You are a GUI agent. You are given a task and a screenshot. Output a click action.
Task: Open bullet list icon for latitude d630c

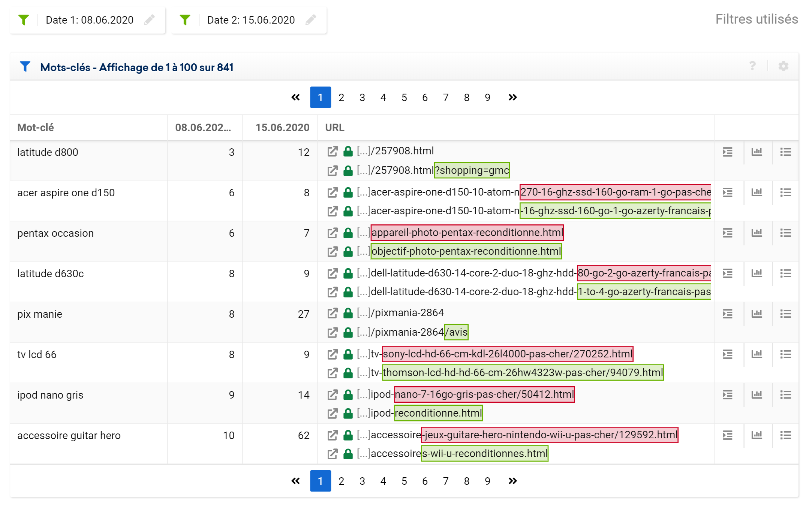click(785, 273)
